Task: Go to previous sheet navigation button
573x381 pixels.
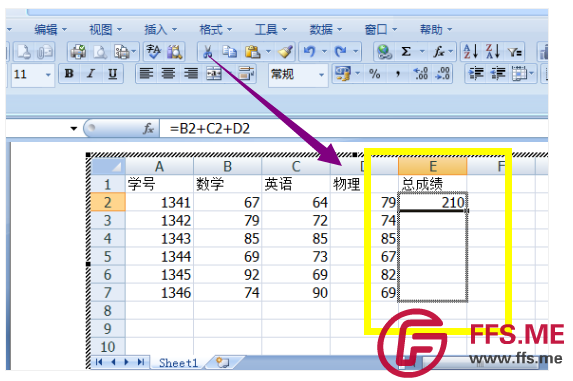Action: click(113, 362)
